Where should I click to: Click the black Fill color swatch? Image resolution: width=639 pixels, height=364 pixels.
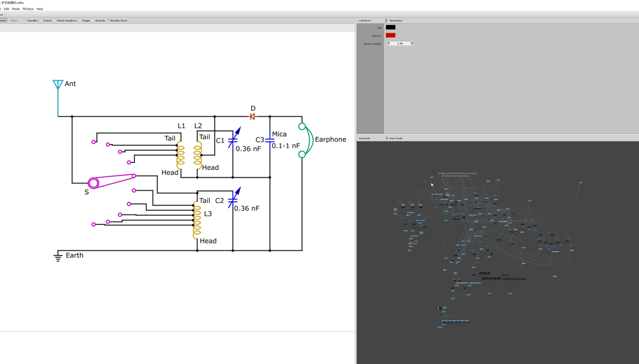pyautogui.click(x=390, y=27)
